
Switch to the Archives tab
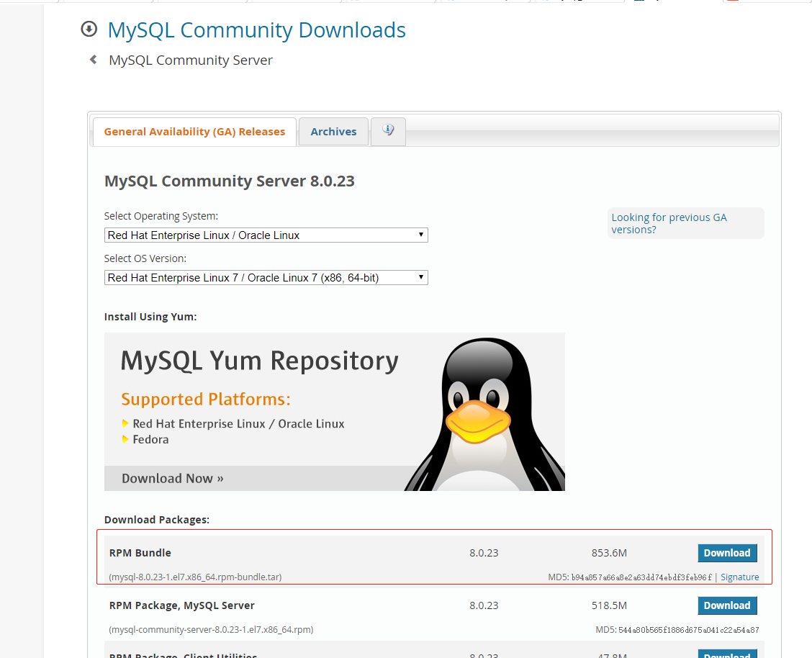(x=333, y=132)
